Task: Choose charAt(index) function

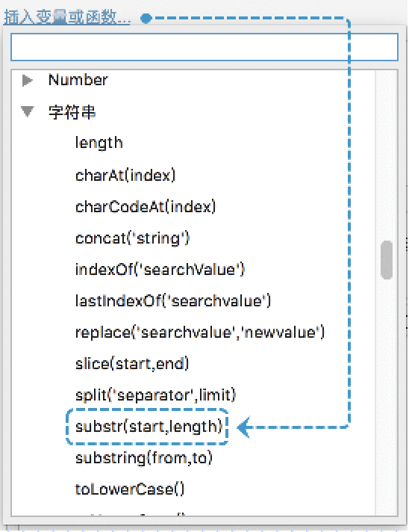Action: tap(125, 176)
